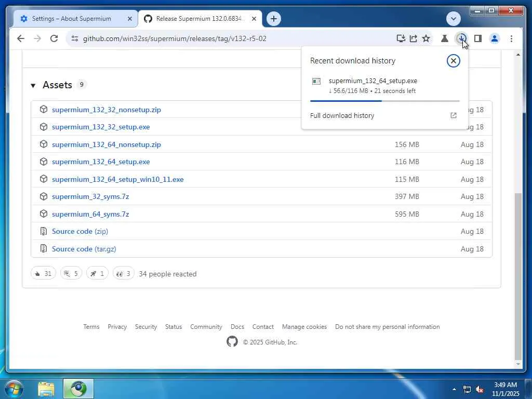Click package icon beside supermium_132_64_nonsetup.zip
This screenshot has width=532, height=399.
pyautogui.click(x=44, y=144)
